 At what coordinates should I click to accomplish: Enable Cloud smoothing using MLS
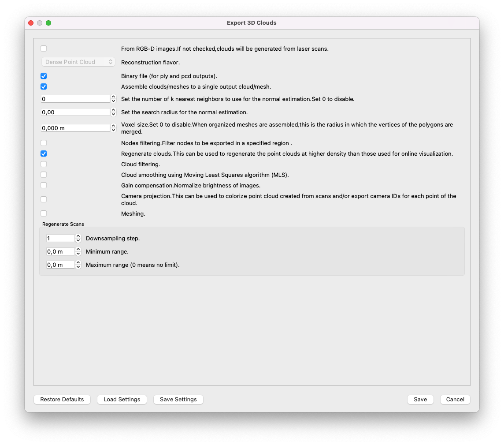(x=44, y=175)
